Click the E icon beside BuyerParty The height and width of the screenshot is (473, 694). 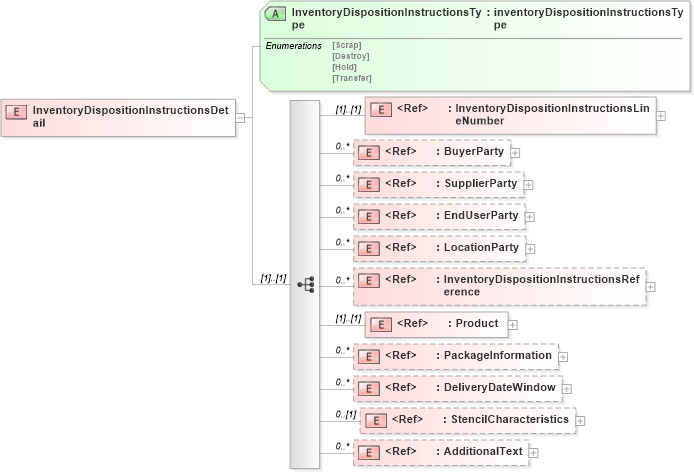coord(369,153)
